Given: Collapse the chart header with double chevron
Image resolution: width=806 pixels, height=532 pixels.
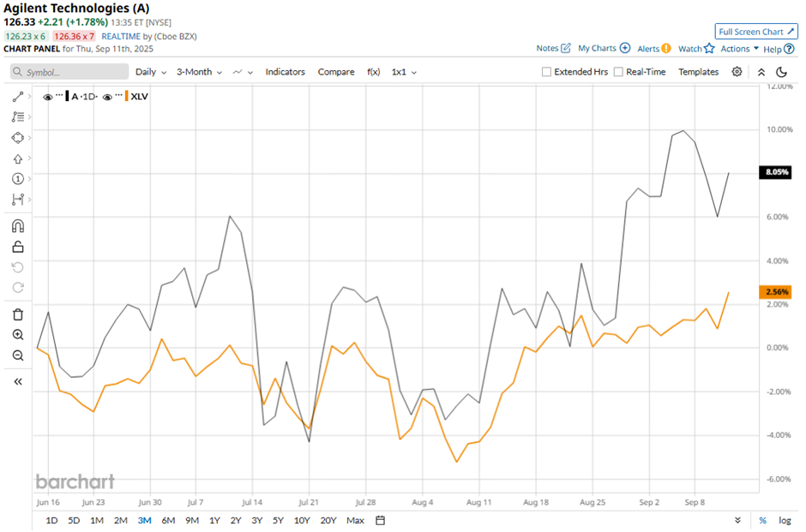Looking at the screenshot, I should click(761, 73).
